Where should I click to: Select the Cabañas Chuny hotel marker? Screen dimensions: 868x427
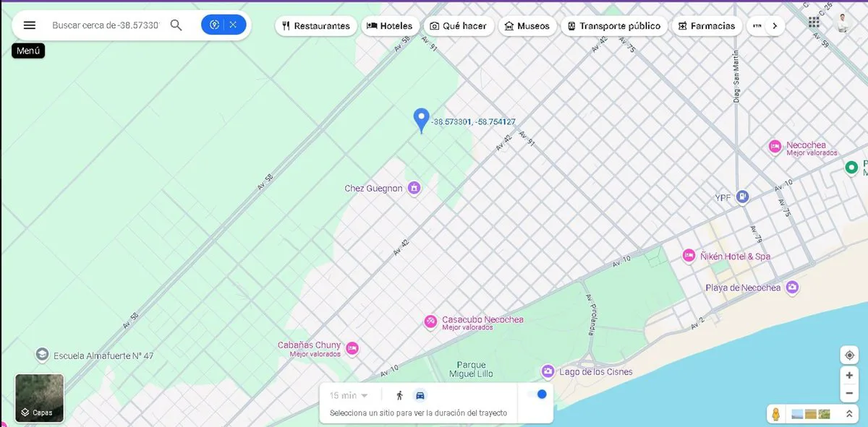coord(352,348)
